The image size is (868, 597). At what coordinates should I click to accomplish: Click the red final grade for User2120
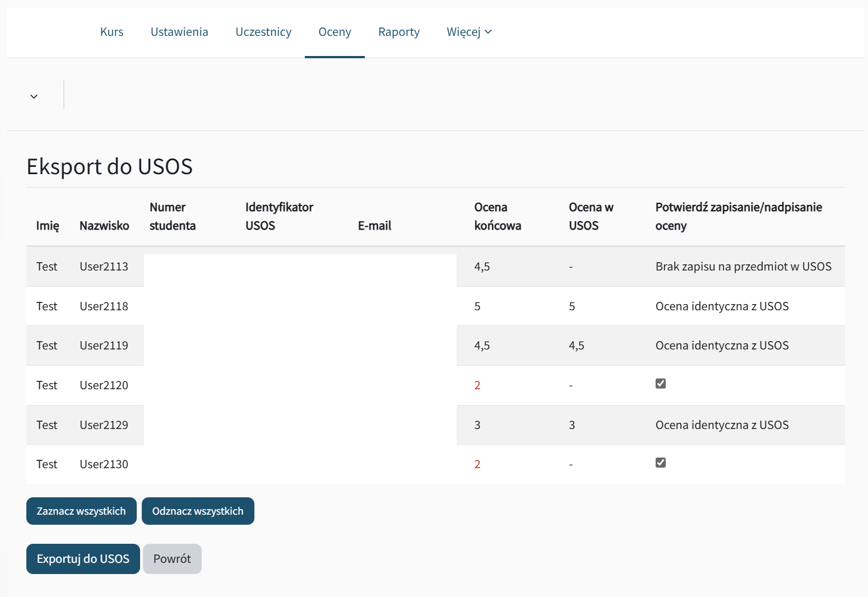(477, 385)
